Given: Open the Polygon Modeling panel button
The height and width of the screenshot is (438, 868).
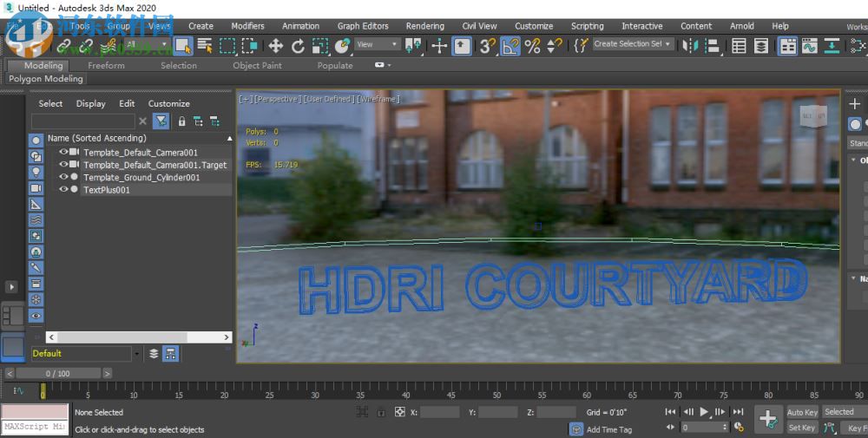Looking at the screenshot, I should point(45,79).
